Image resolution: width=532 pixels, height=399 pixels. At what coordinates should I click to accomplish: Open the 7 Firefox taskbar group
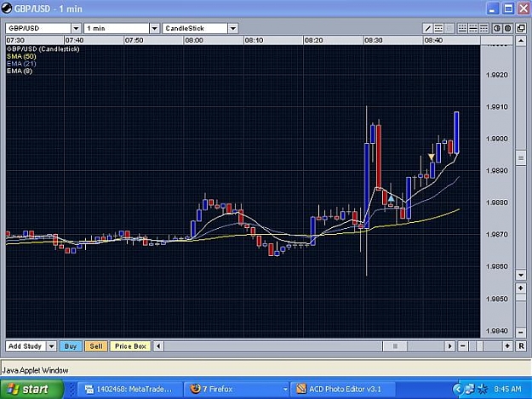click(237, 389)
